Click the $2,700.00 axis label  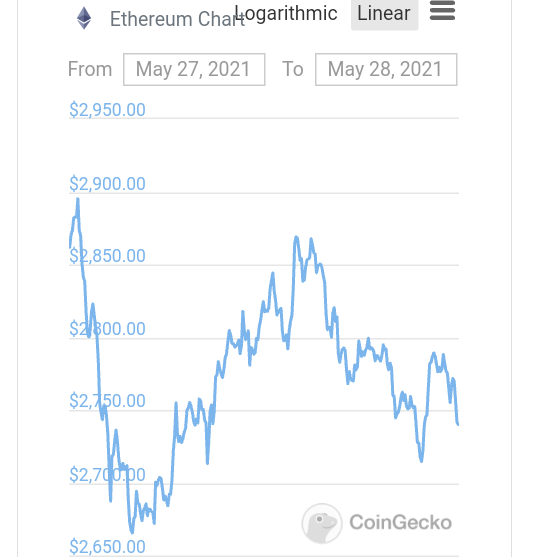tap(107, 475)
